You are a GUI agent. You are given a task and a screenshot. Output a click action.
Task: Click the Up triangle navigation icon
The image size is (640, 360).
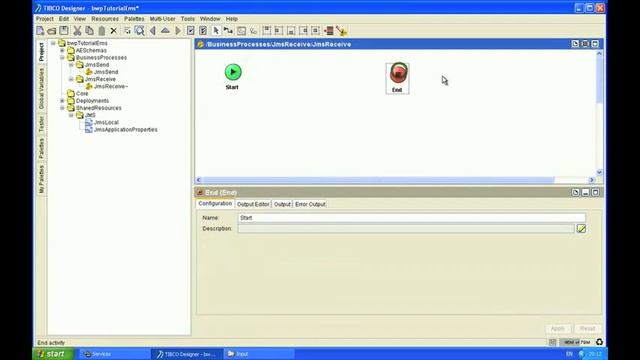point(165,31)
